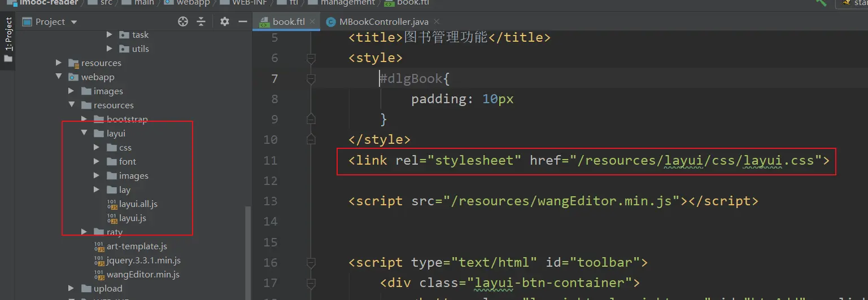Click the layui.js file icon
Image resolution: width=868 pixels, height=300 pixels.
(x=112, y=218)
